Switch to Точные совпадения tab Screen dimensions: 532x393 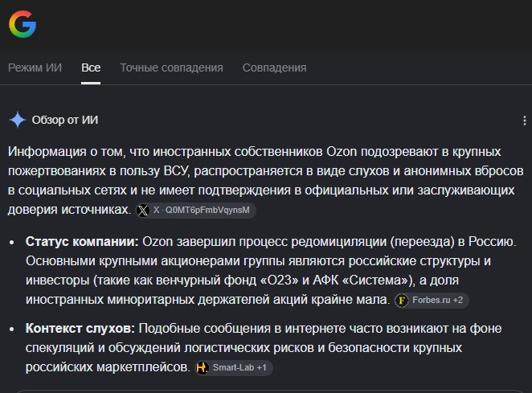pos(171,68)
